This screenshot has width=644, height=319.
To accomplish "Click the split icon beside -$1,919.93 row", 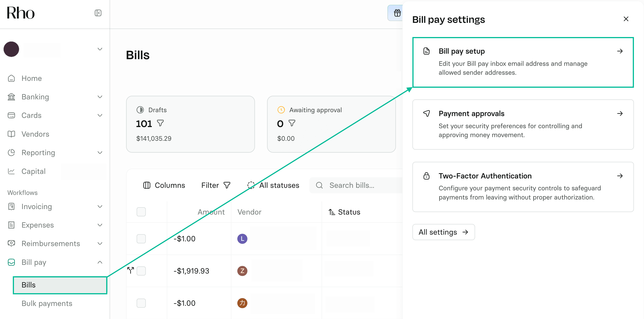I will pyautogui.click(x=130, y=270).
